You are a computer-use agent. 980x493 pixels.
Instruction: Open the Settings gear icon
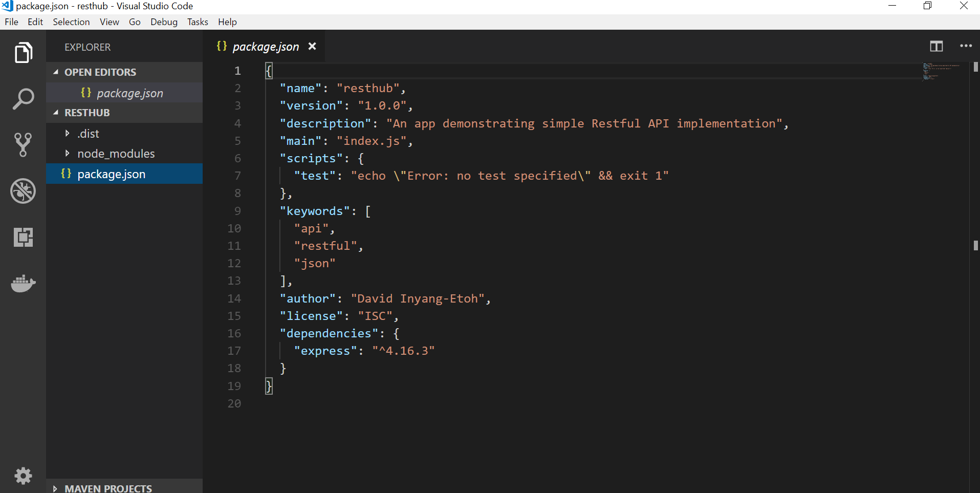coord(23,476)
